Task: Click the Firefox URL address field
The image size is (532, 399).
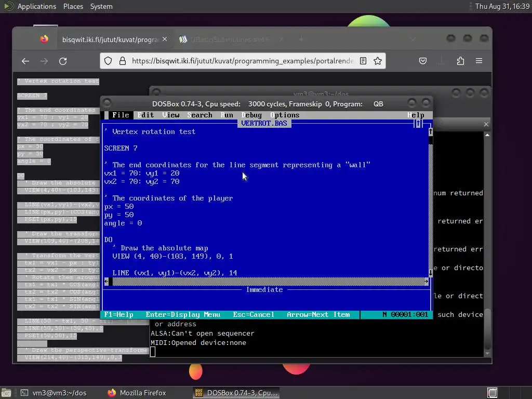Action: pyautogui.click(x=242, y=61)
